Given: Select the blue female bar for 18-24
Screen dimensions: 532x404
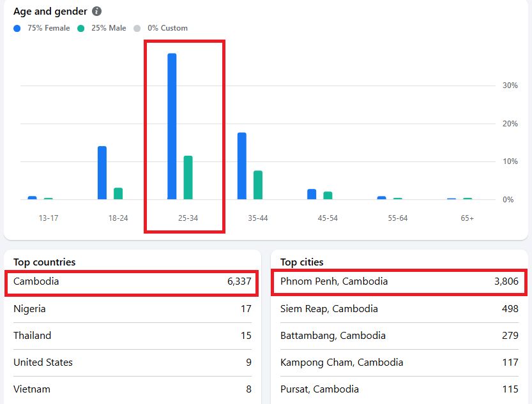Looking at the screenshot, I should [x=102, y=173].
